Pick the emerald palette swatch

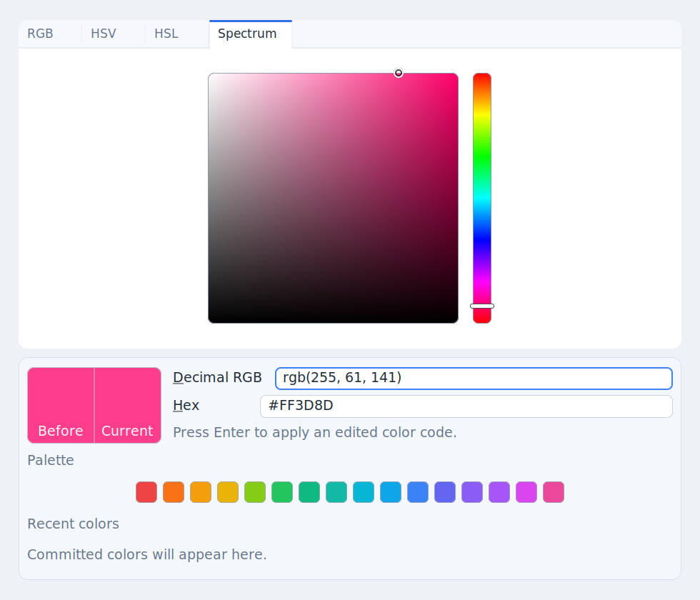(309, 492)
